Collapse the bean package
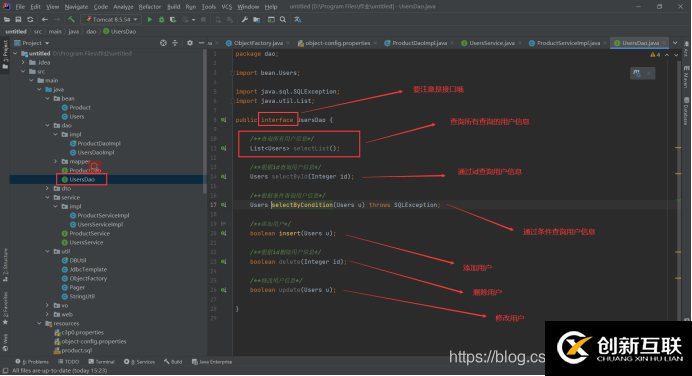Image resolution: width=692 pixels, height=376 pixels. point(48,98)
